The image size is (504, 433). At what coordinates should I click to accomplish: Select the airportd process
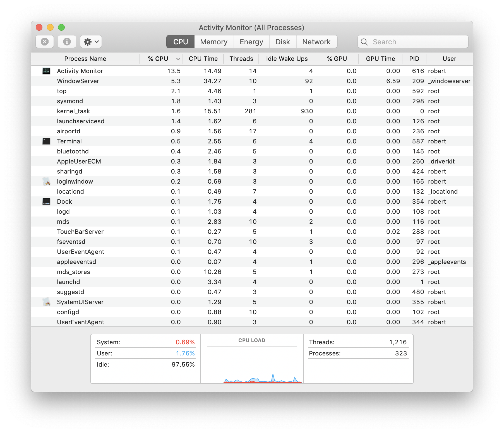coord(252,131)
